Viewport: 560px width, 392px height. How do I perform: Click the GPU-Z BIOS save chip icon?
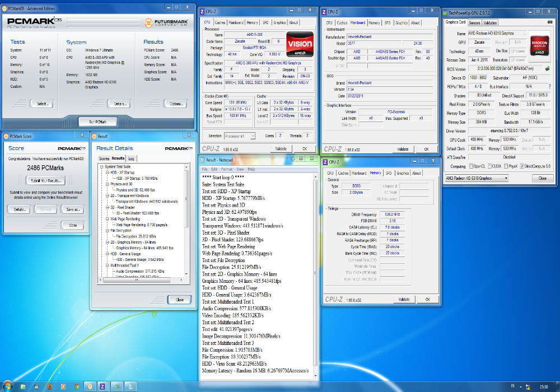(547, 68)
